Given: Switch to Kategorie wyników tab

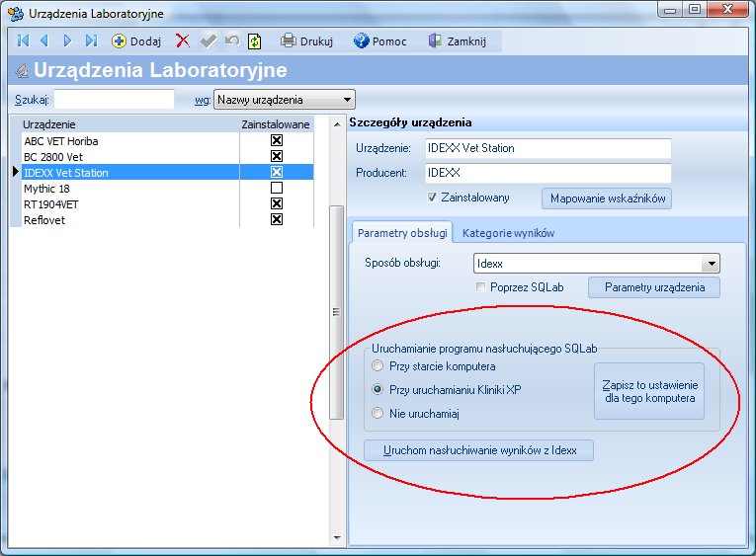Looking at the screenshot, I should point(508,233).
